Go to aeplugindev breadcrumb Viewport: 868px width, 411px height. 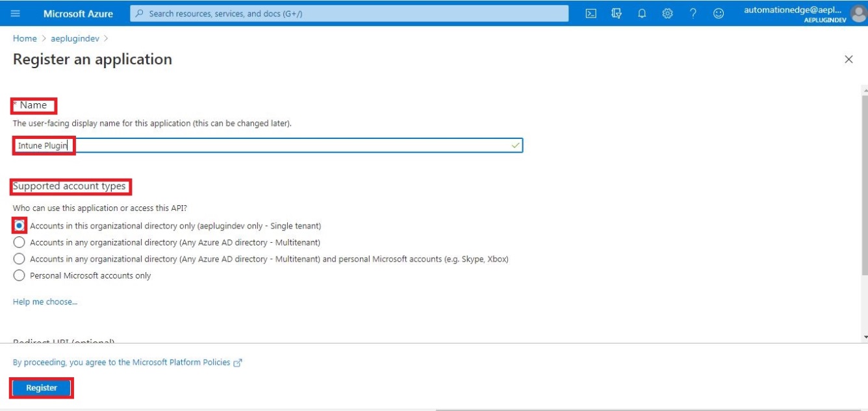point(75,38)
